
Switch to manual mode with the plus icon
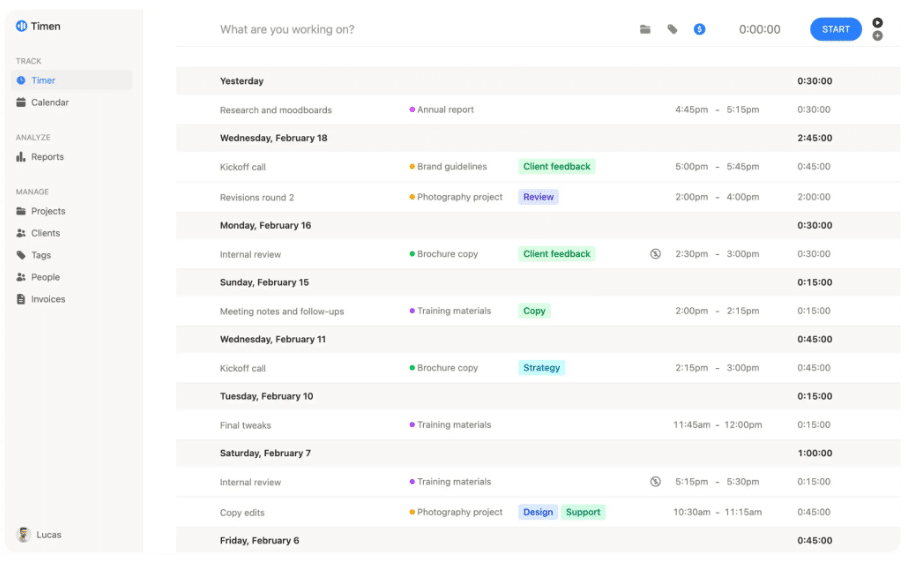tap(878, 36)
